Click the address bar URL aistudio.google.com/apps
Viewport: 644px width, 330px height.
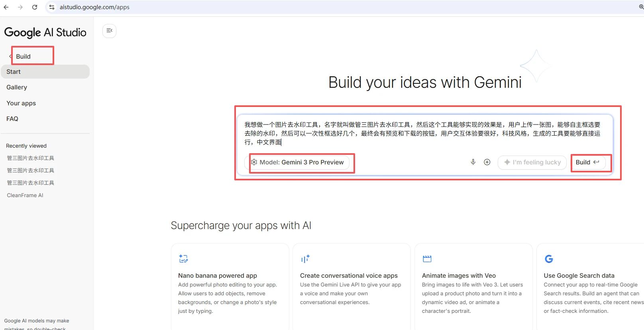pyautogui.click(x=94, y=7)
